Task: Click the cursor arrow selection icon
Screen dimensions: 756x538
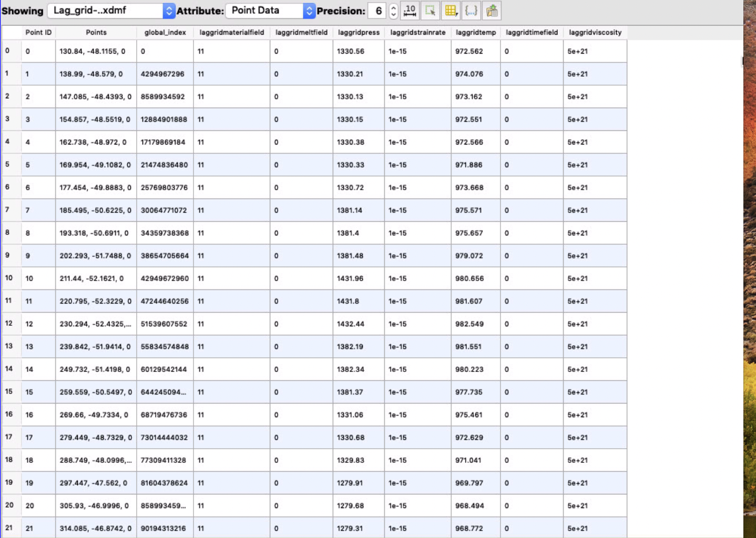Action: pos(431,12)
